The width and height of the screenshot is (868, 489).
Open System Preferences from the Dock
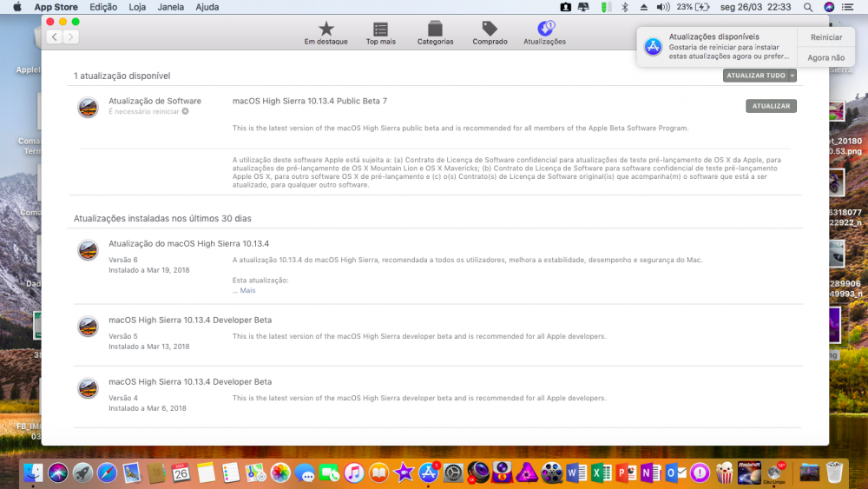(x=453, y=473)
